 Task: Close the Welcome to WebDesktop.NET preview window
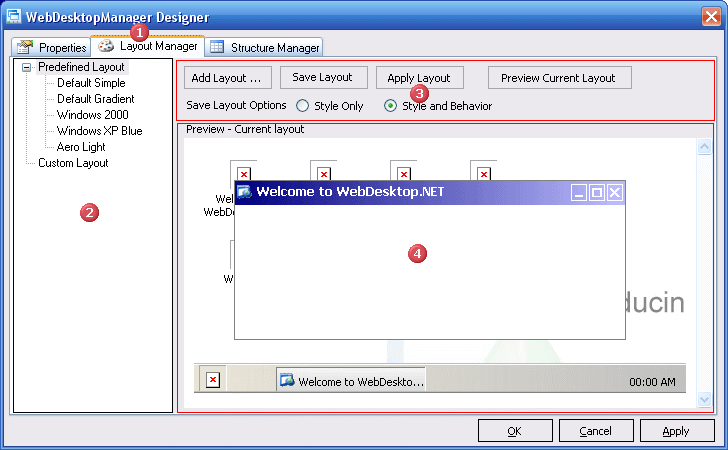tap(615, 192)
